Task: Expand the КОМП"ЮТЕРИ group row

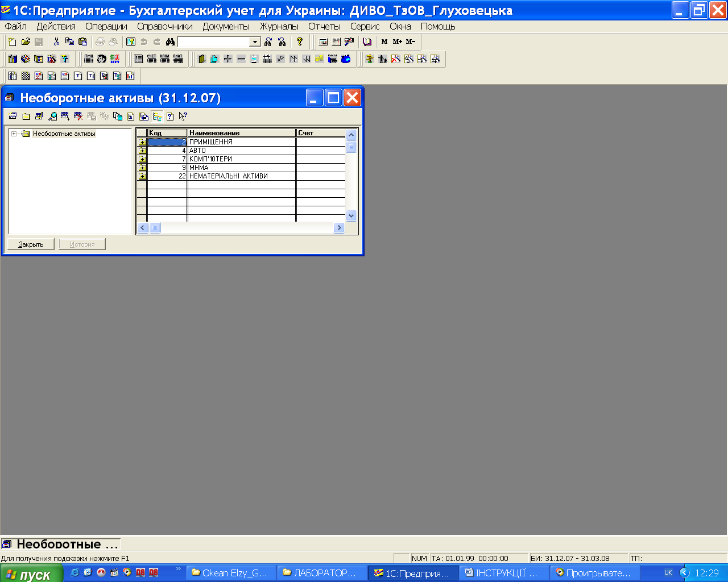Action: (142, 159)
